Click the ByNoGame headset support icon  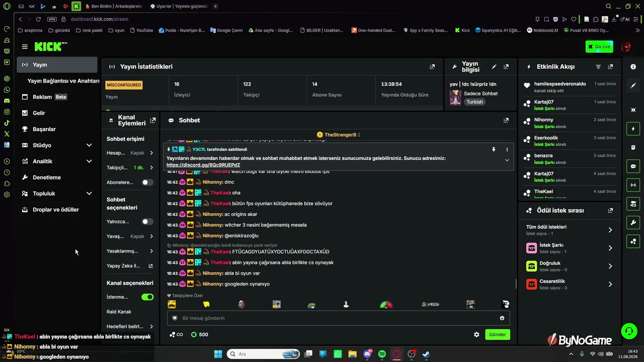tap(629, 331)
